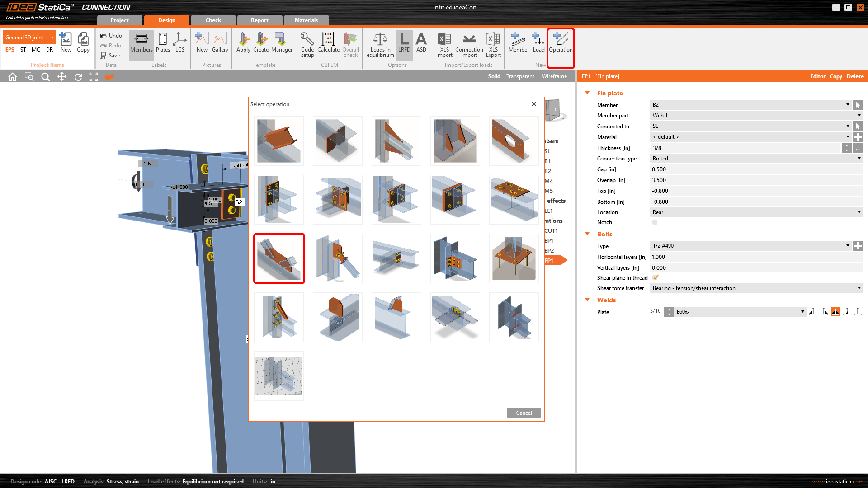Open the Connection type dropdown
The image size is (868, 488).
(756, 159)
